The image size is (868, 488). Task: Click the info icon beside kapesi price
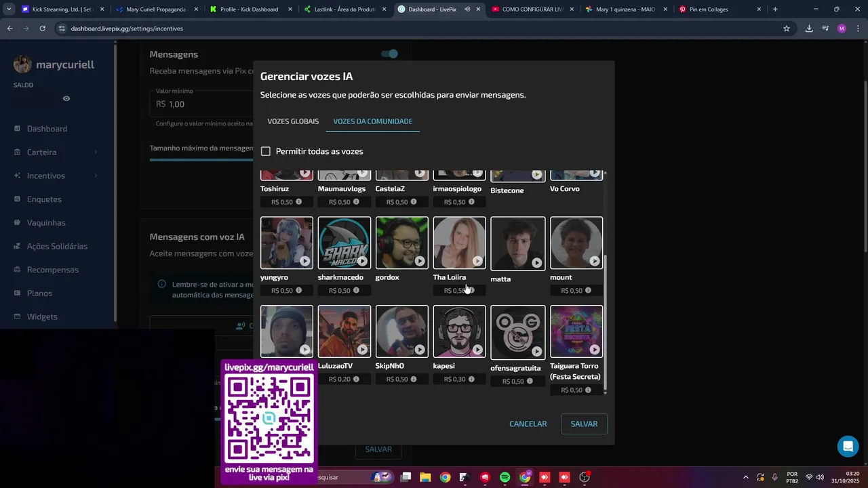pos(471,379)
